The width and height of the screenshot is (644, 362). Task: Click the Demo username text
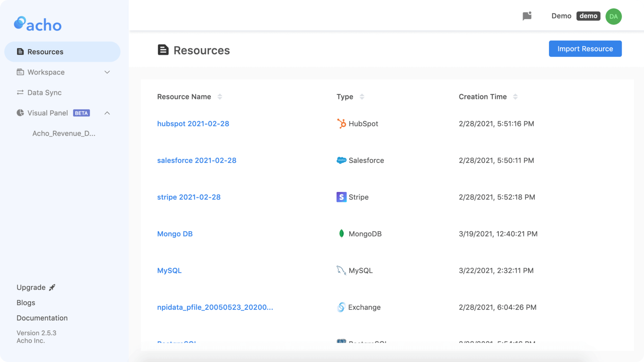point(561,16)
